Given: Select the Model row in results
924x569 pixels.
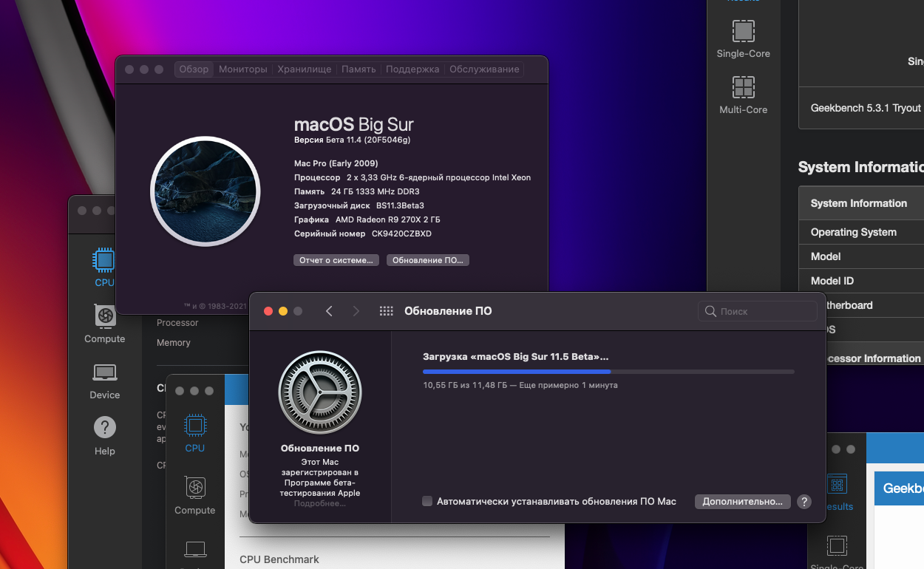Looking at the screenshot, I should [x=861, y=256].
